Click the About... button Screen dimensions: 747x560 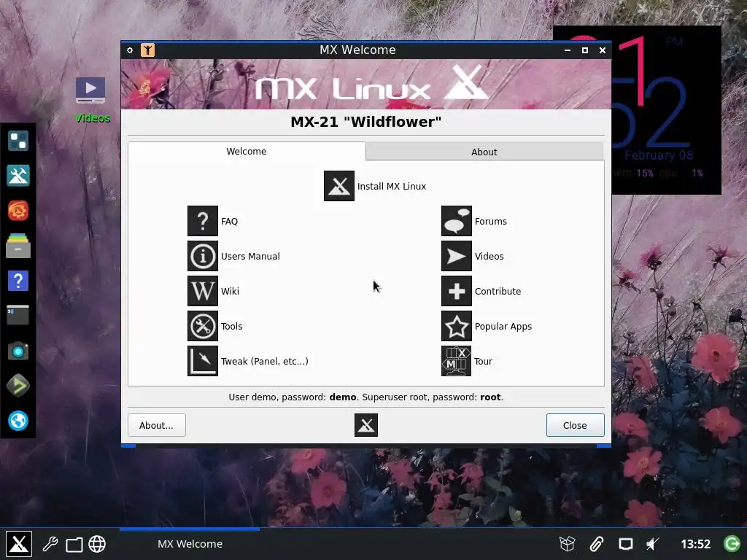click(x=156, y=425)
